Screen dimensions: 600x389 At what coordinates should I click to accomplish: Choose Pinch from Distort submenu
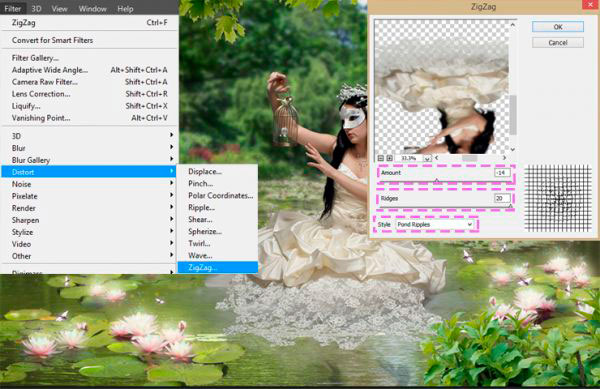(218, 183)
